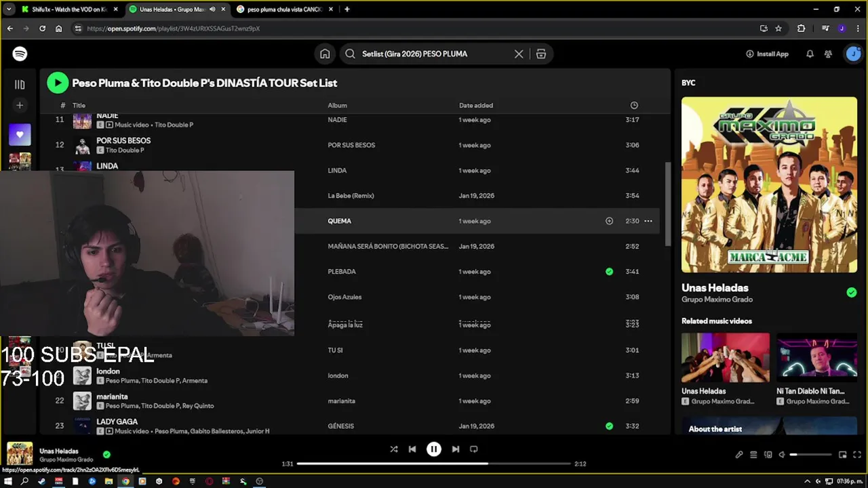The height and width of the screenshot is (488, 868).
Task: Open lyrics microphone icon in player bar
Action: [739, 455]
